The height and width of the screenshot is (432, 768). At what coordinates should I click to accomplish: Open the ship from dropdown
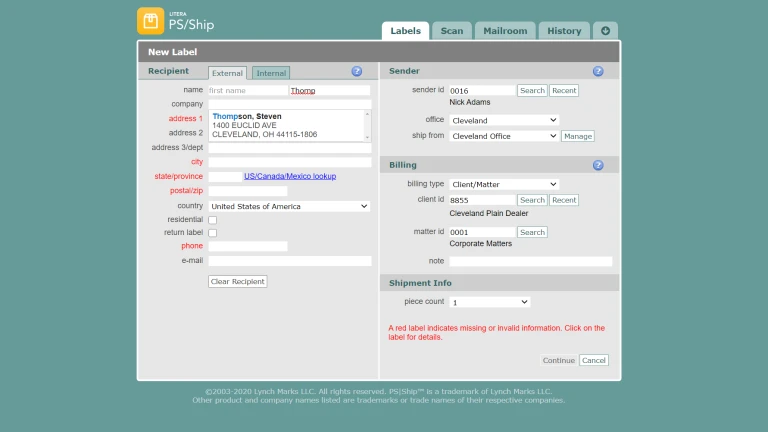(x=504, y=136)
